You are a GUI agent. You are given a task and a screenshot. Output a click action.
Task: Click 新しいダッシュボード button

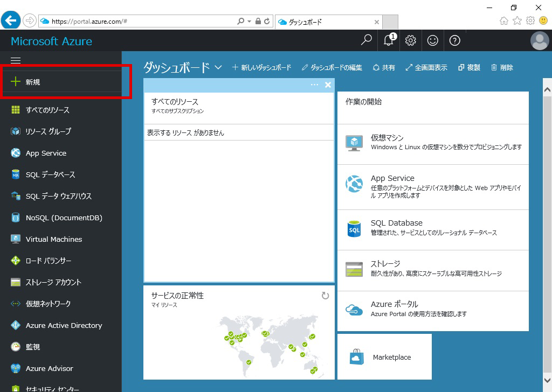click(261, 67)
